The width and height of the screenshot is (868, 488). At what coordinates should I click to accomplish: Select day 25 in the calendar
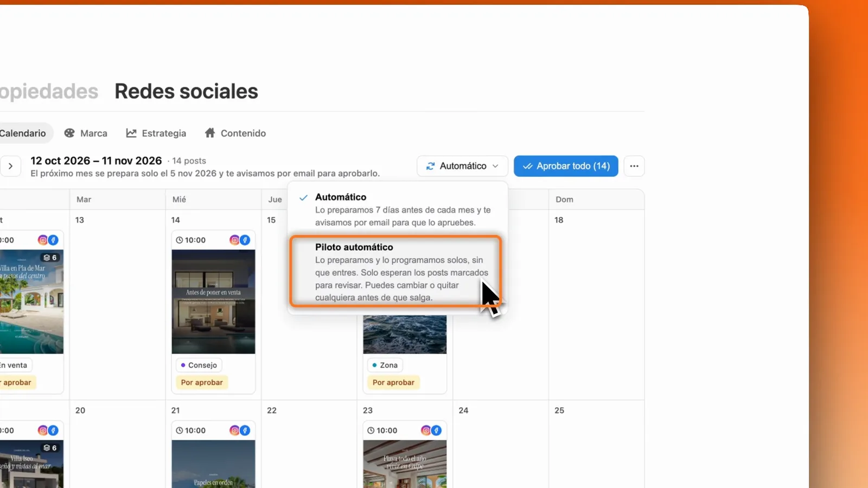click(559, 410)
